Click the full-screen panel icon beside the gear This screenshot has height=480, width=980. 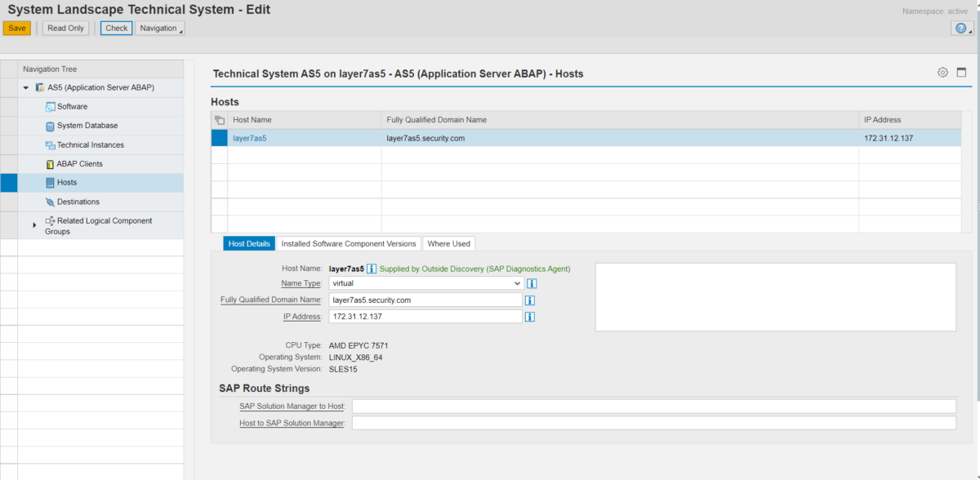tap(961, 72)
